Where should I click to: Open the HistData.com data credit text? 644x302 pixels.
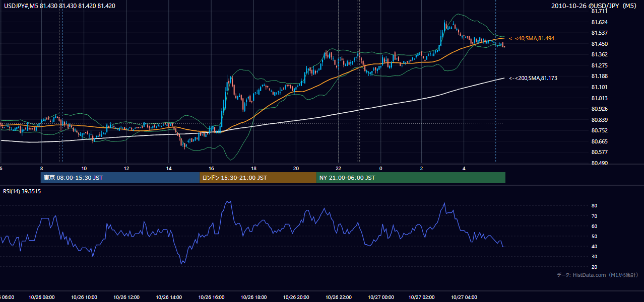coord(598,275)
